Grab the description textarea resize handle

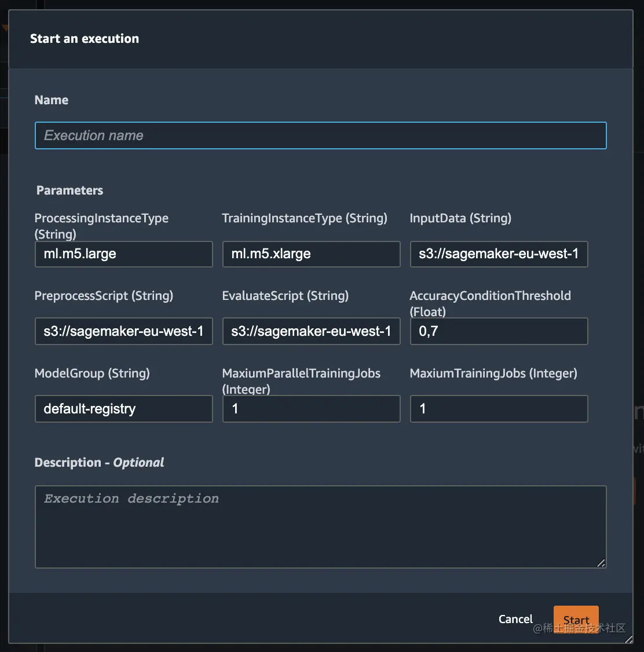(x=601, y=563)
